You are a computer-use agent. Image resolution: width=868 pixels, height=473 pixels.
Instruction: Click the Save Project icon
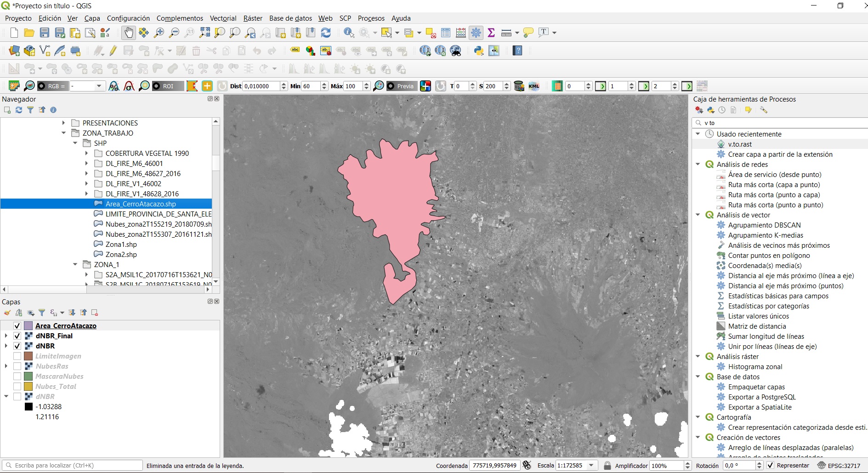click(45, 33)
